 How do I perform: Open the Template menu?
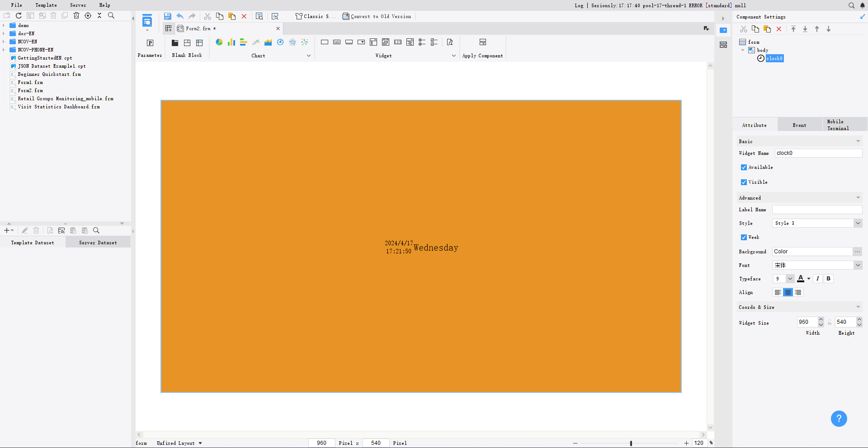pos(46,5)
